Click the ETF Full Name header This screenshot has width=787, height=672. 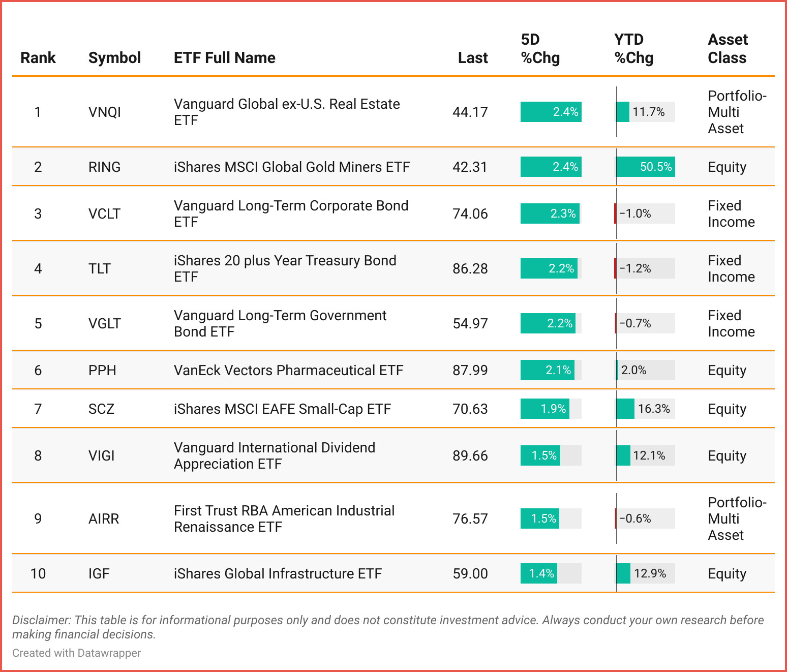[x=224, y=58]
